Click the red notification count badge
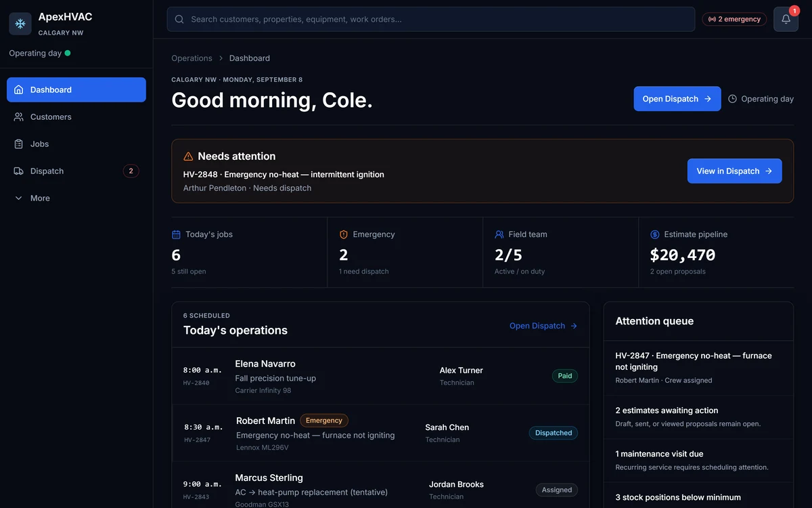 (x=794, y=11)
